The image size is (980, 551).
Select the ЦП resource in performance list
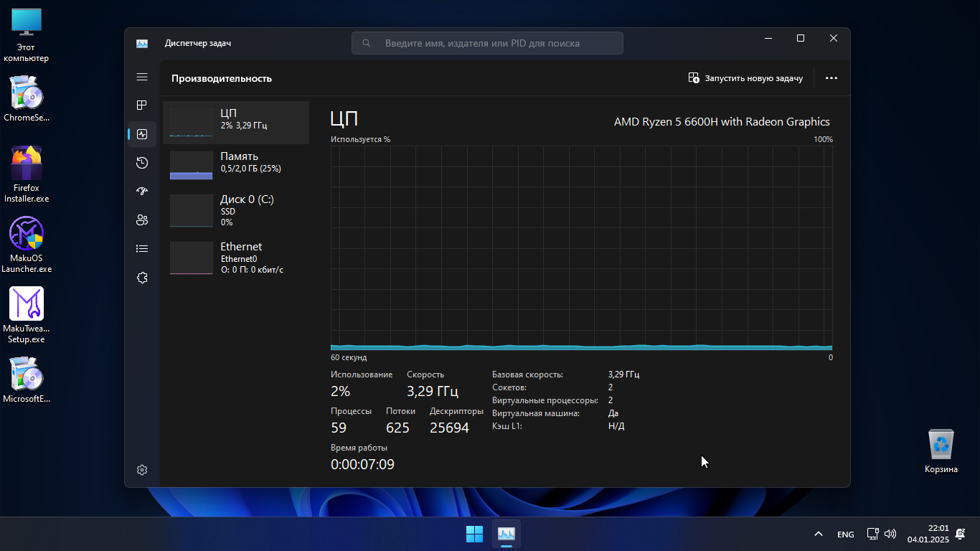coord(236,123)
